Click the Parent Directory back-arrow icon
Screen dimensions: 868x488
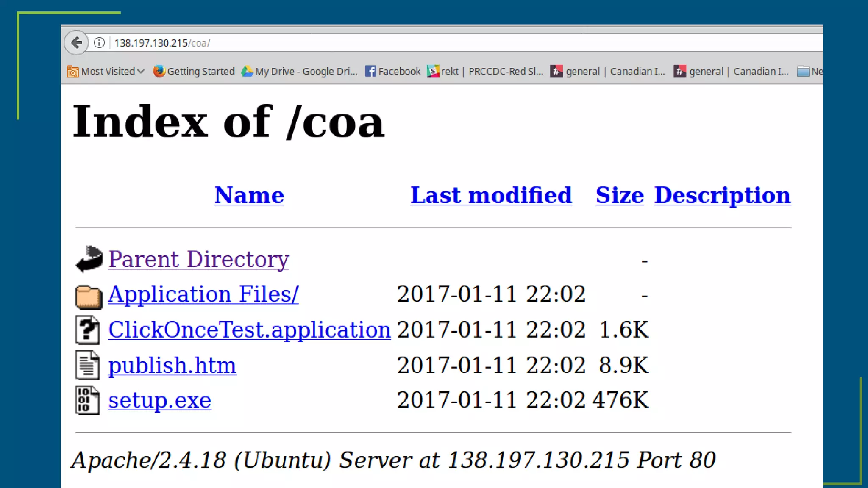coord(89,259)
